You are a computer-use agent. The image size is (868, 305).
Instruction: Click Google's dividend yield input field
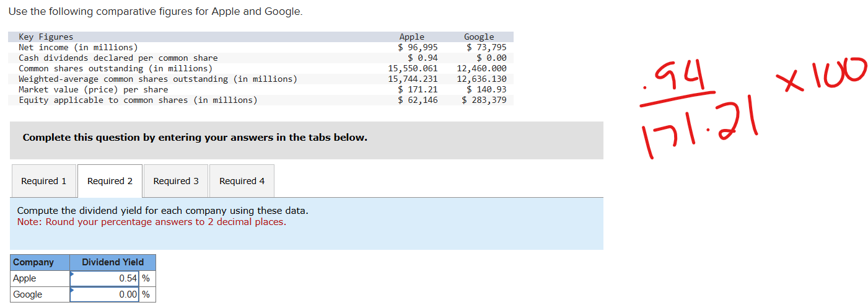click(105, 294)
